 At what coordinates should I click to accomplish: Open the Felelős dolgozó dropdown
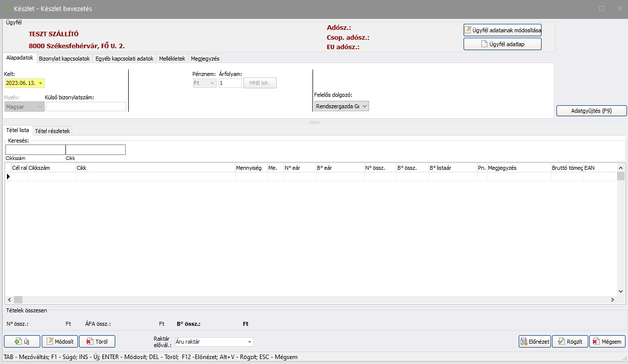(x=365, y=106)
